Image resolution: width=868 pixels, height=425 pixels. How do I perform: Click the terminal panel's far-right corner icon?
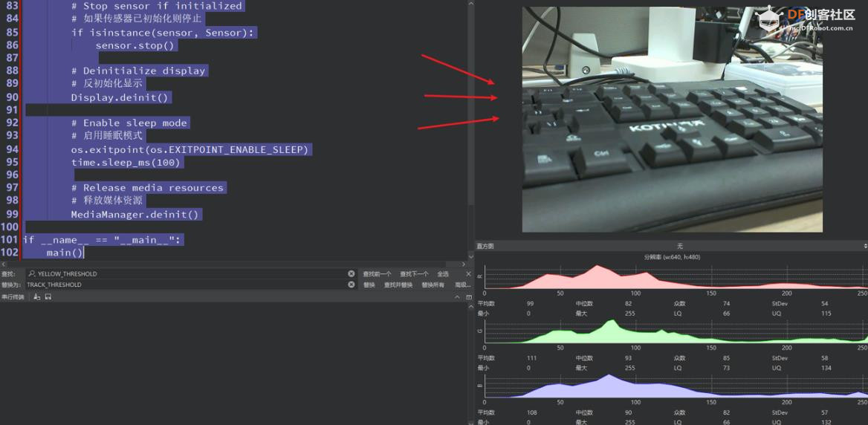468,296
